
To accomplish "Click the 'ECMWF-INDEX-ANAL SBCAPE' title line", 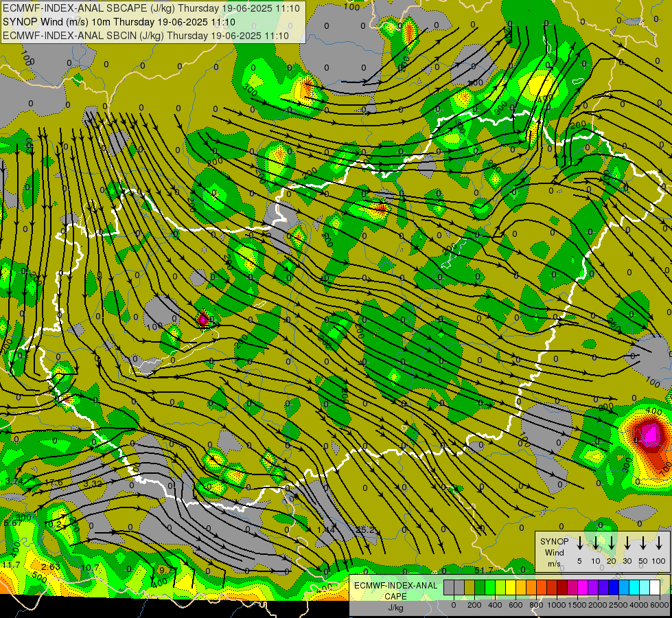I will 151,8.
